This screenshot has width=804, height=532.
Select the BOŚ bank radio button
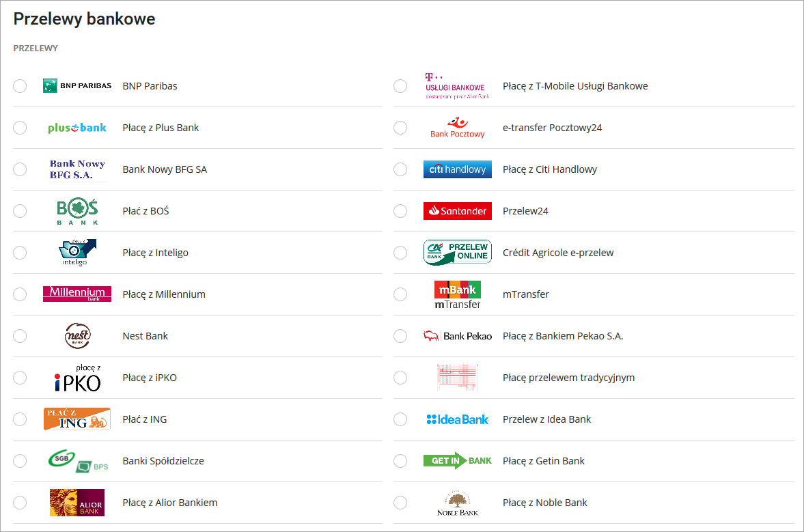point(20,211)
